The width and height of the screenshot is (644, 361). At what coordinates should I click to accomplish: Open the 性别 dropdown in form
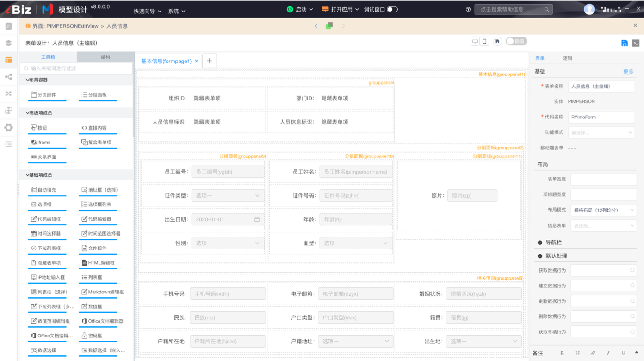(228, 243)
